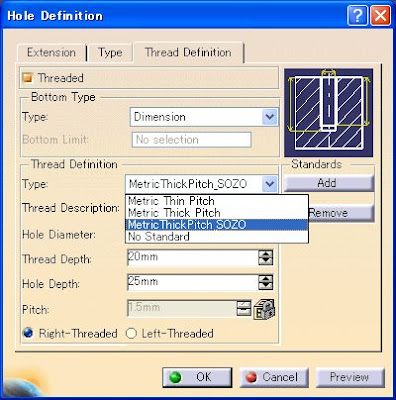Open the thread standard table icon beside Pitch
396x400 pixels.
point(264,309)
